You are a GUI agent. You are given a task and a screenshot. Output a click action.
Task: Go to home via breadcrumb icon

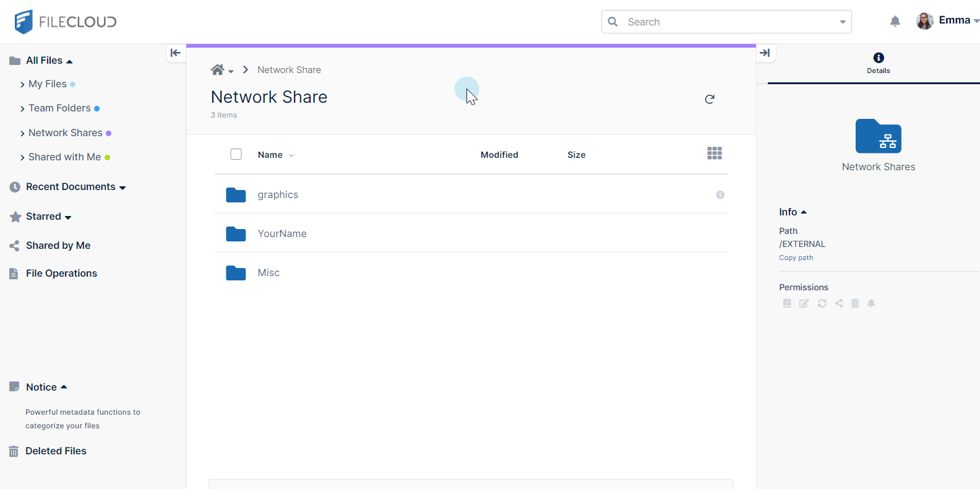pyautogui.click(x=217, y=70)
